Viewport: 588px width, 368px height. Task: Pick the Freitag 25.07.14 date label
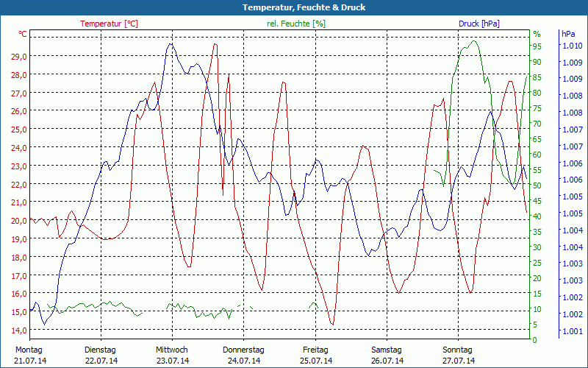(315, 355)
